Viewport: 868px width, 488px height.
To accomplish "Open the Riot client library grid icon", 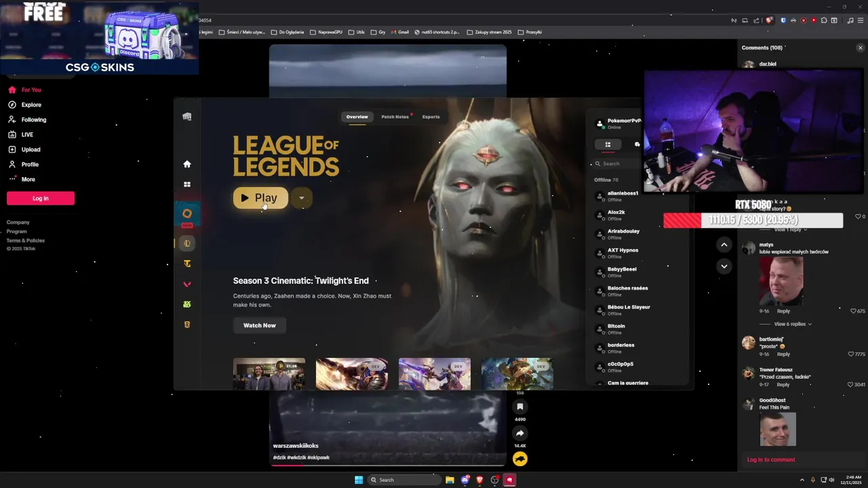I will click(x=187, y=184).
